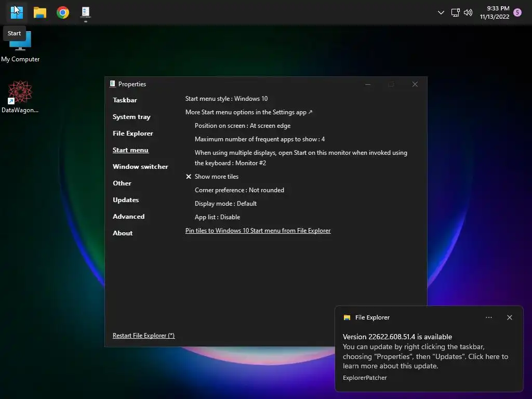Change Corner preference setting

coord(239,190)
